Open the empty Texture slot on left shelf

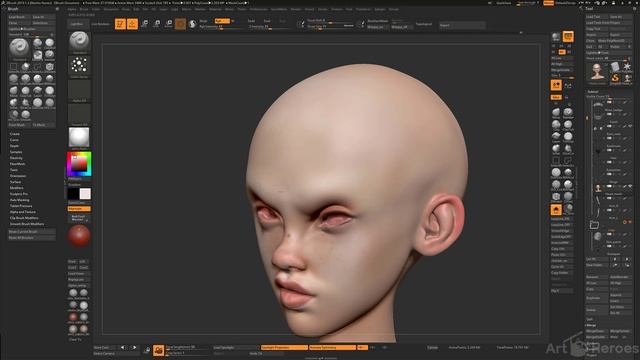(79, 114)
